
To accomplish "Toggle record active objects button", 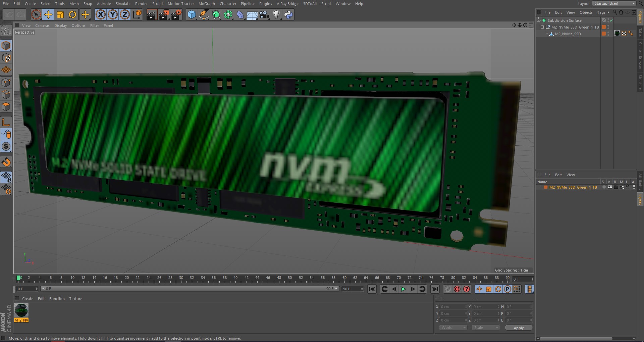I will pos(448,289).
